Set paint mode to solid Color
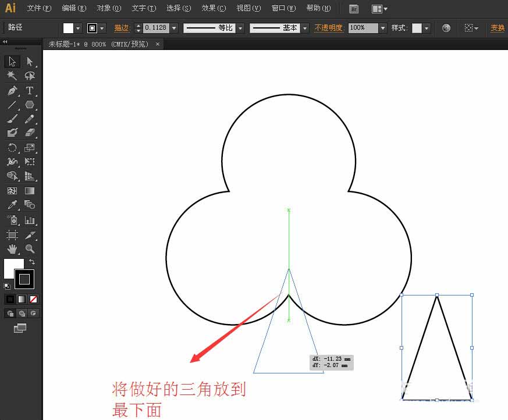The height and width of the screenshot is (420, 508). [10, 299]
